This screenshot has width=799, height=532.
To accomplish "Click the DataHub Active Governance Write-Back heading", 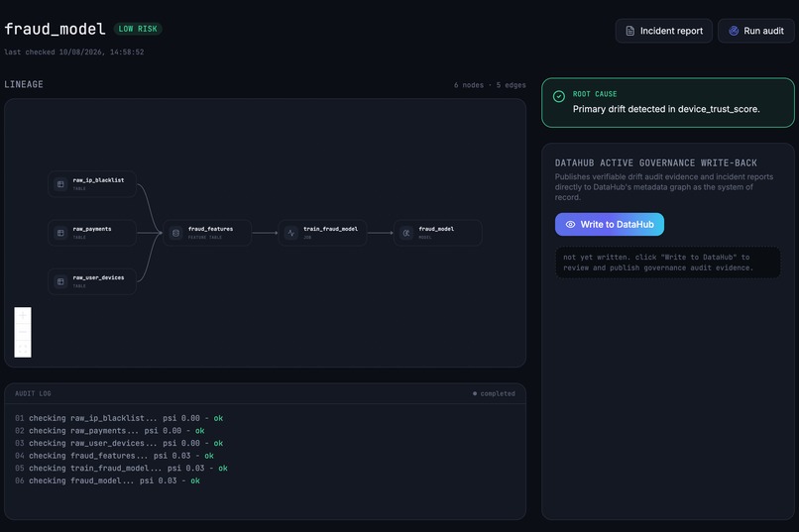I will [656, 162].
